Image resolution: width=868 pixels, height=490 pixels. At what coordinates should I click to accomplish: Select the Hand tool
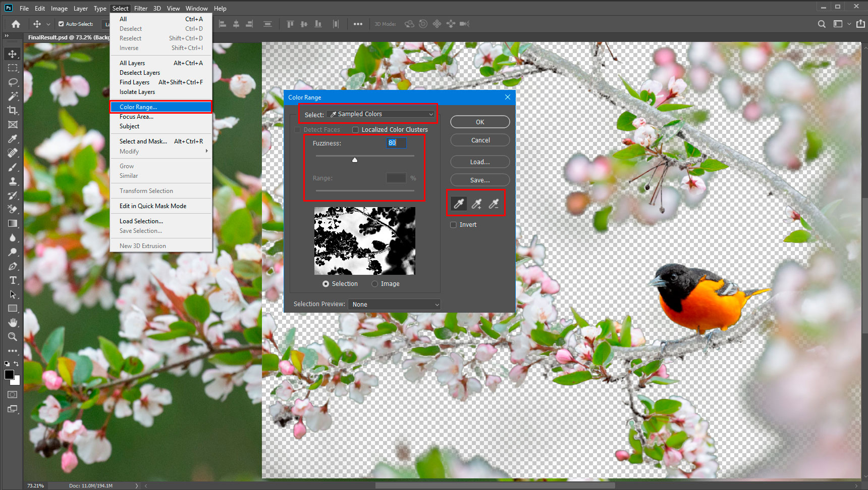(x=13, y=322)
